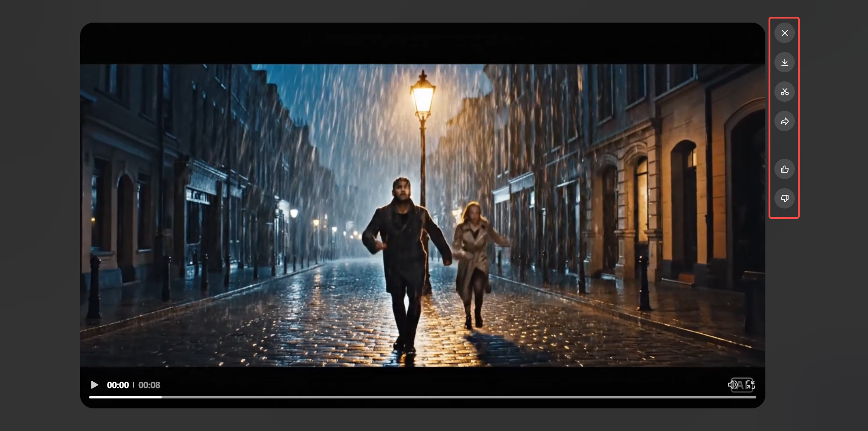This screenshot has width=868, height=431.
Task: Seek along the video progress bar
Action: (x=422, y=397)
